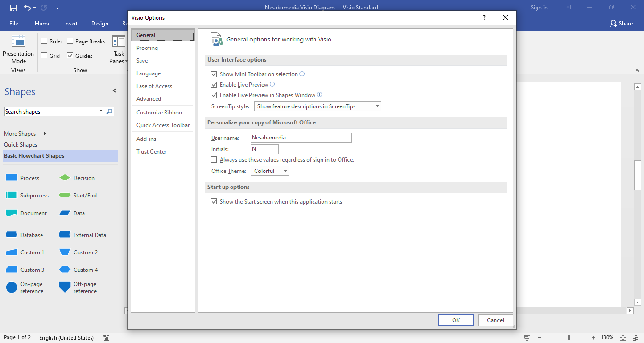This screenshot has width=644, height=343.
Task: Enable Always use these values checkbox
Action: [214, 160]
